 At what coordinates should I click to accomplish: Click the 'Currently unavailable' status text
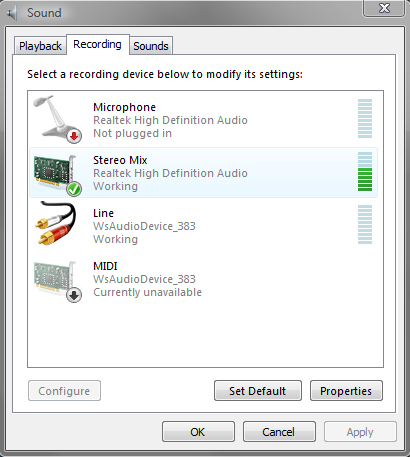tap(147, 292)
